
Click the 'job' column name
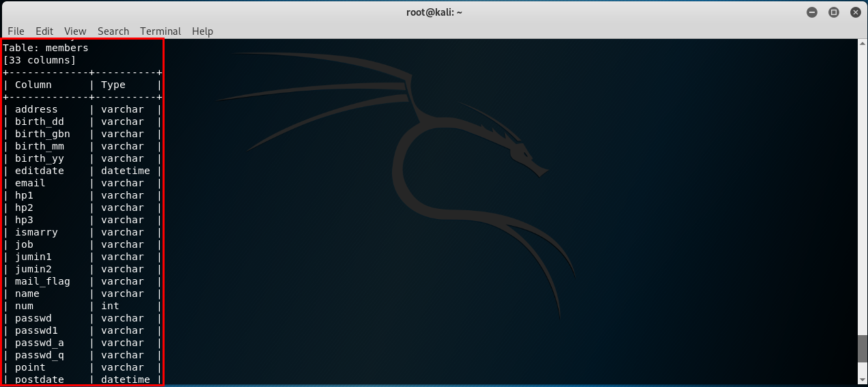pos(24,244)
